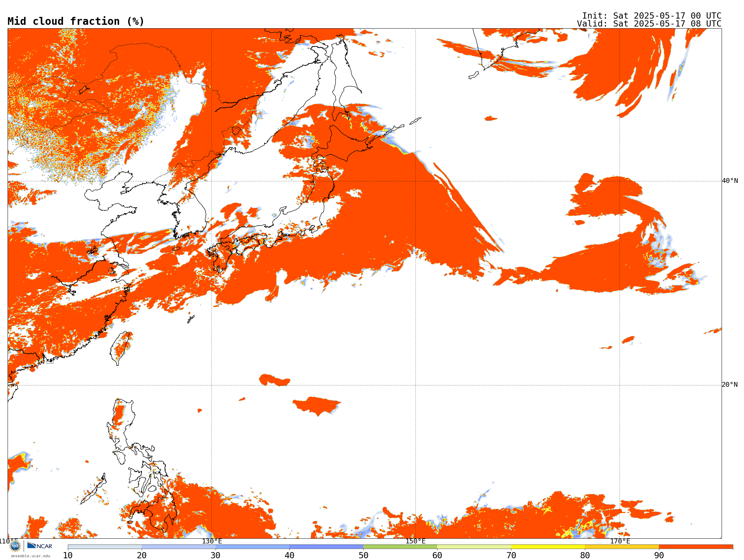Viewport: 744px width, 560px height.
Task: Click the colorbar tick label 30
Action: click(216, 556)
